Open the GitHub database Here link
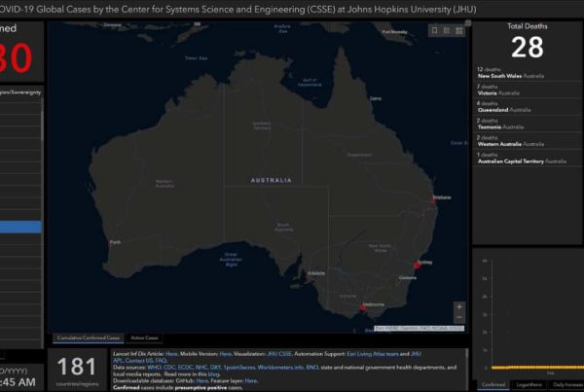Image resolution: width=584 pixels, height=392 pixels. click(x=201, y=381)
